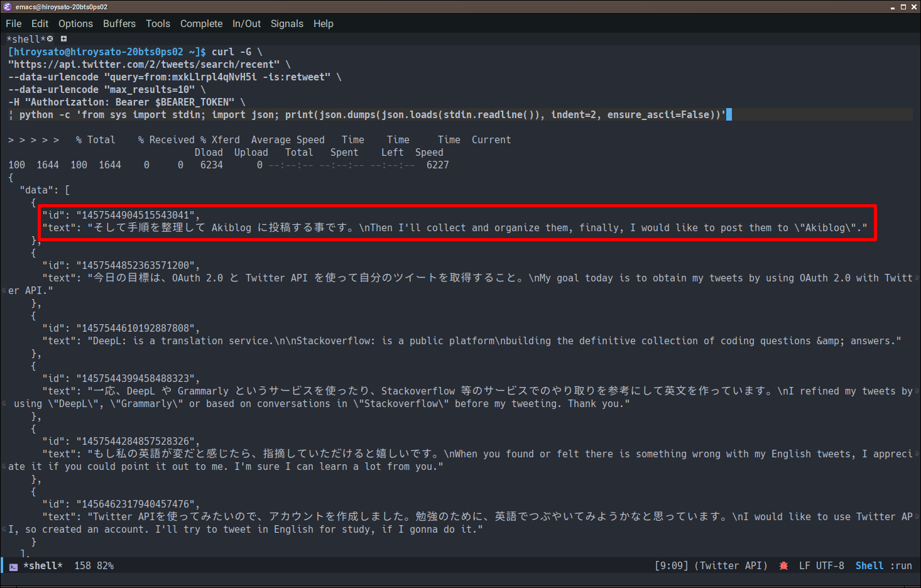
Task: Open the Tools menu
Action: tap(158, 23)
